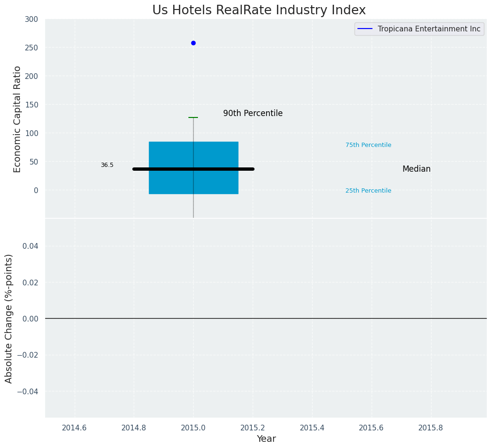The height and width of the screenshot is (448, 492).
Task: Click the 2014.8 x-axis tick label
Action: [x=134, y=428]
